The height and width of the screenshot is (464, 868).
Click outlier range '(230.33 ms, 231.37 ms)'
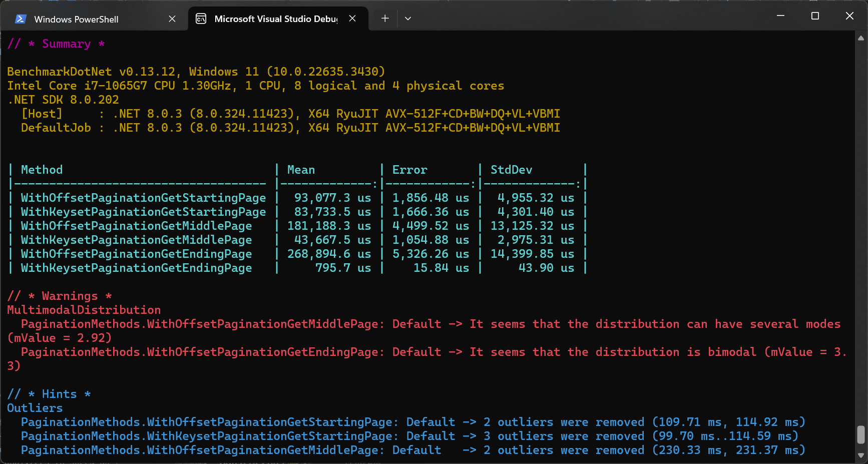click(729, 450)
